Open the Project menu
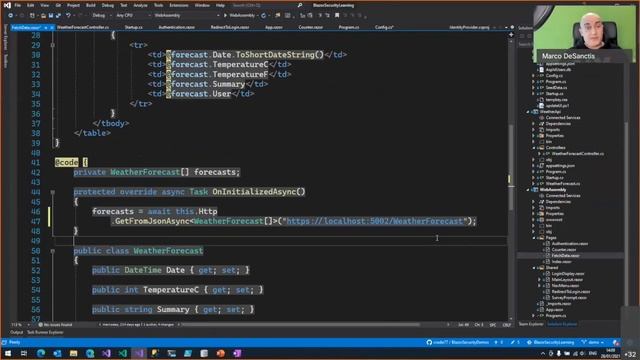The width and height of the screenshot is (640, 360). (73, 5)
